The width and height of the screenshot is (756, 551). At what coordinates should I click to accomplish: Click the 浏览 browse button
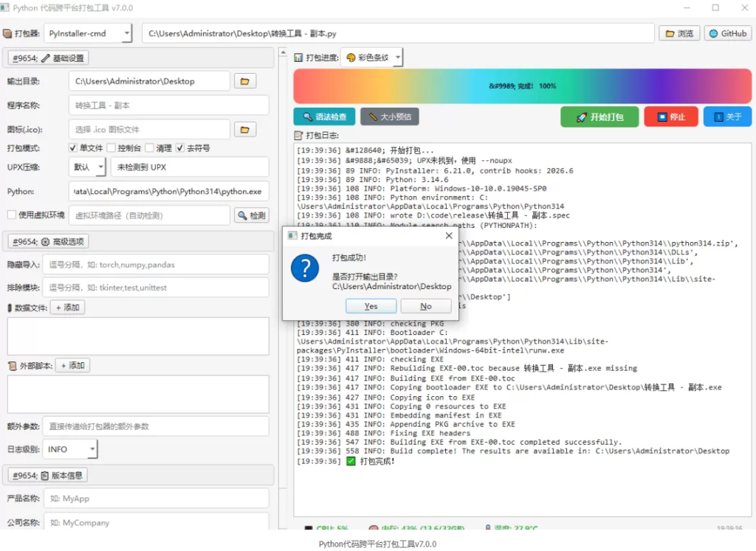tap(679, 33)
